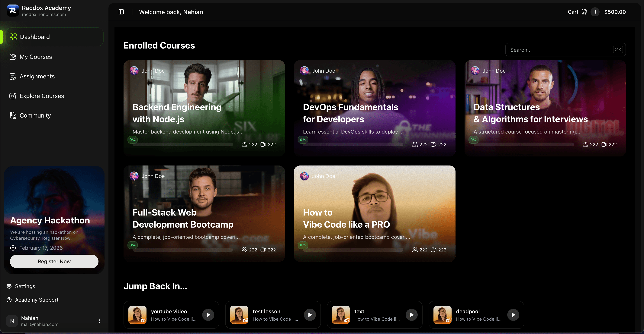Play the deadpool lesson
The width and height of the screenshot is (644, 334).
(514, 314)
